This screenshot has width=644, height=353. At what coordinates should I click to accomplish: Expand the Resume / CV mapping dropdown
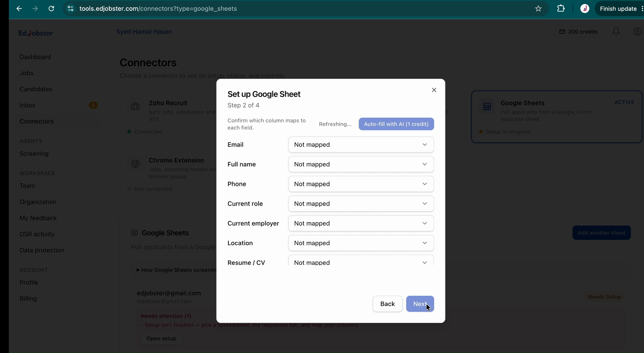tap(361, 260)
